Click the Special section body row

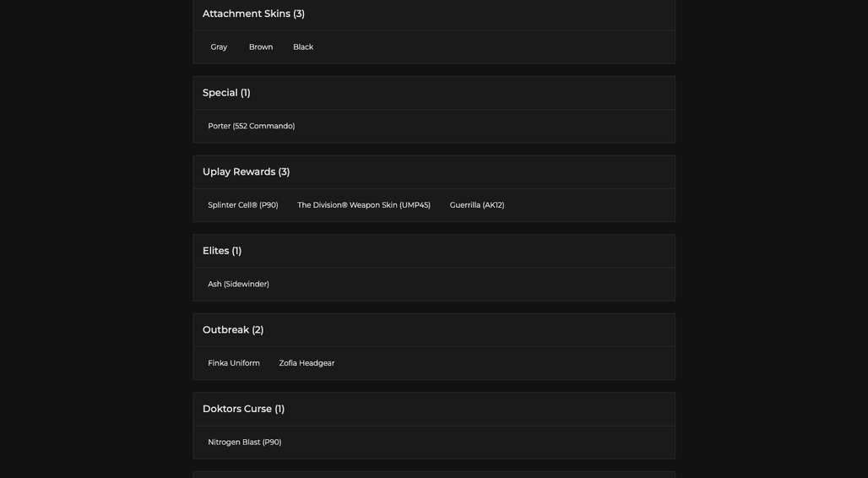pos(434,127)
